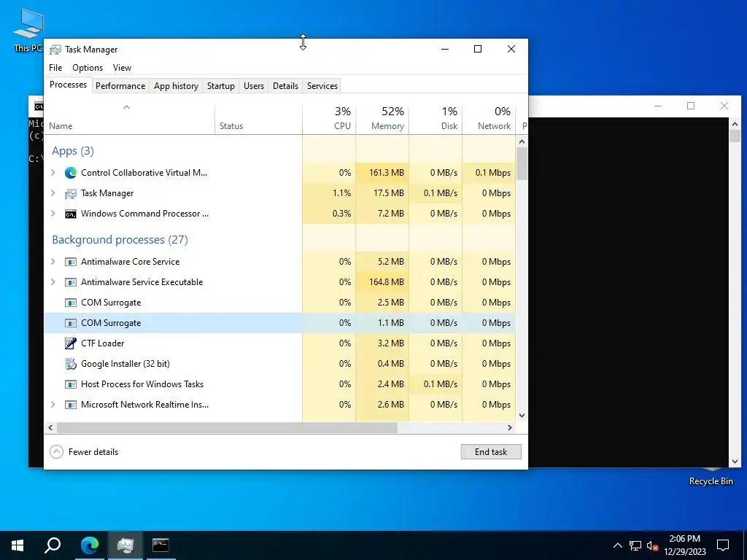Switch to the Details tab

(285, 86)
